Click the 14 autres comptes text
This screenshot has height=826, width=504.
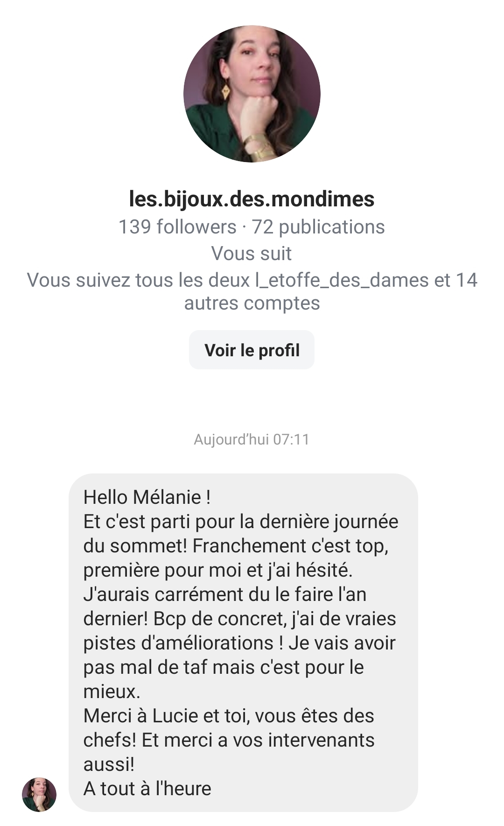[x=252, y=303]
